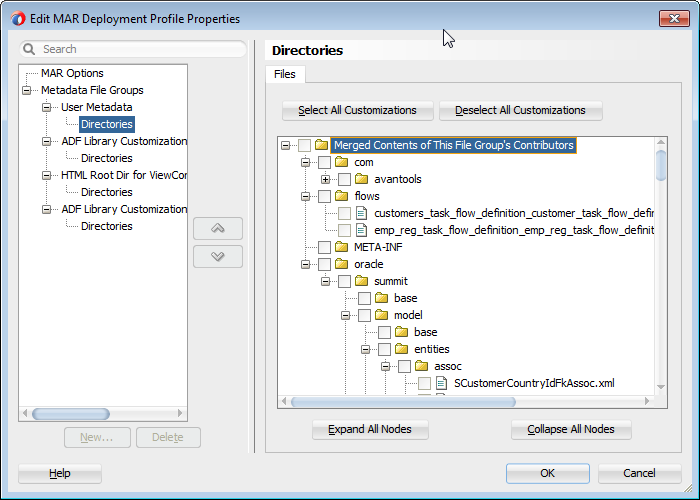Check the assoc folder checkbox

point(404,366)
